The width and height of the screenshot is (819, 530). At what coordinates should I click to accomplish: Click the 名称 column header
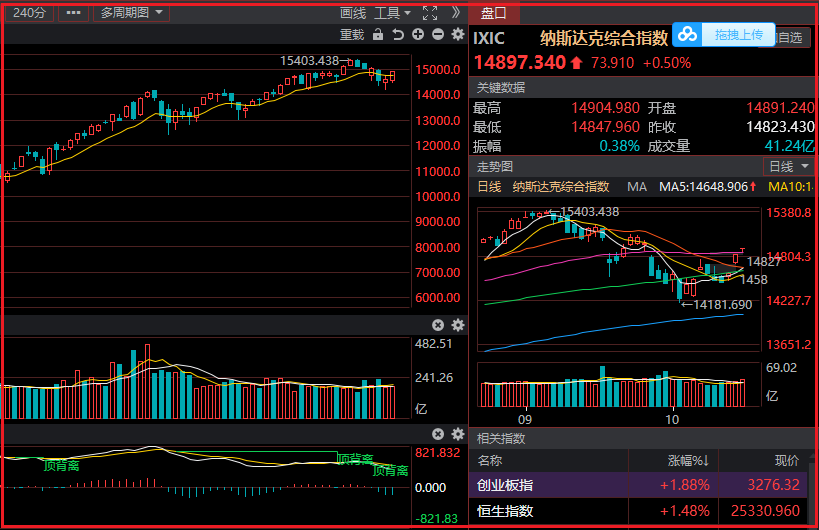coord(489,461)
